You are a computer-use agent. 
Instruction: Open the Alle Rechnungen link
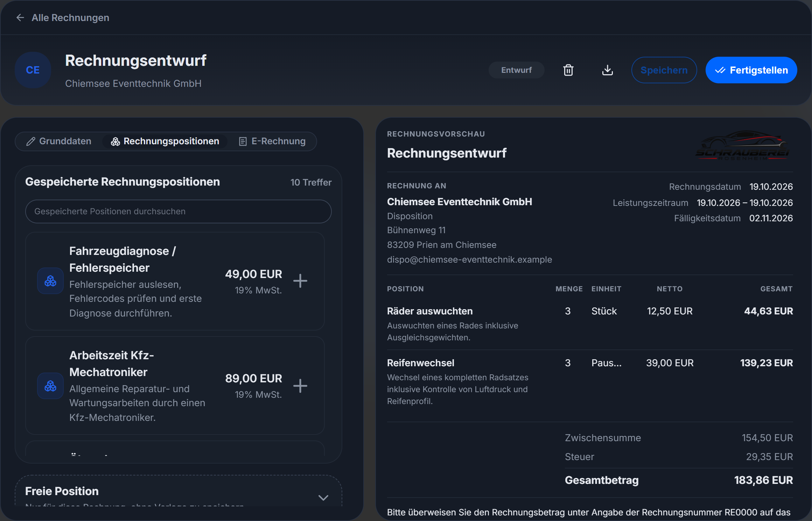pyautogui.click(x=70, y=18)
